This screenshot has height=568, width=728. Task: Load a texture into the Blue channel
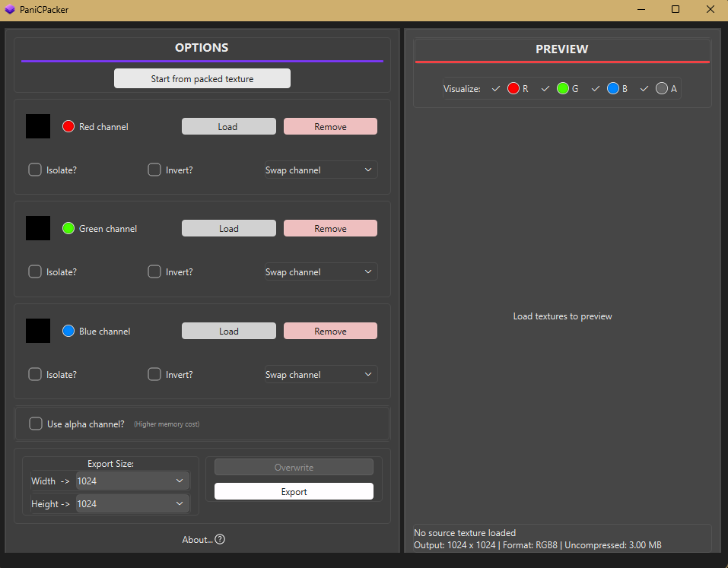pyautogui.click(x=228, y=331)
